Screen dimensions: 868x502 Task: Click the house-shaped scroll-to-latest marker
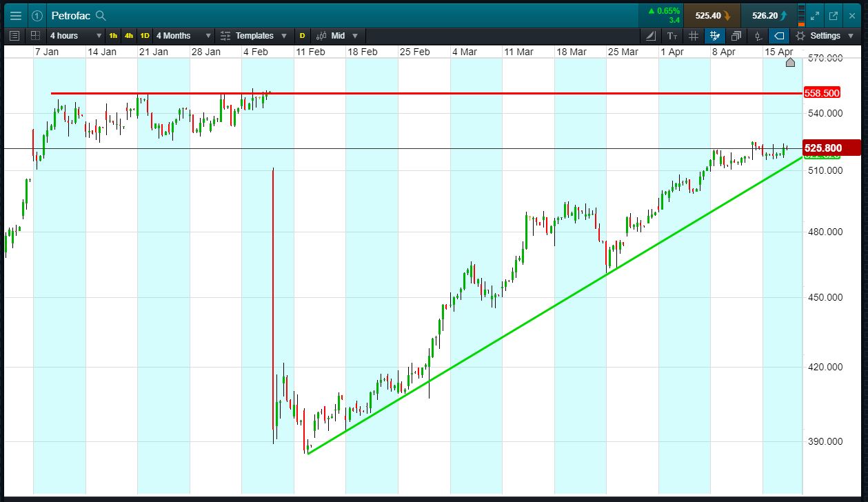790,63
